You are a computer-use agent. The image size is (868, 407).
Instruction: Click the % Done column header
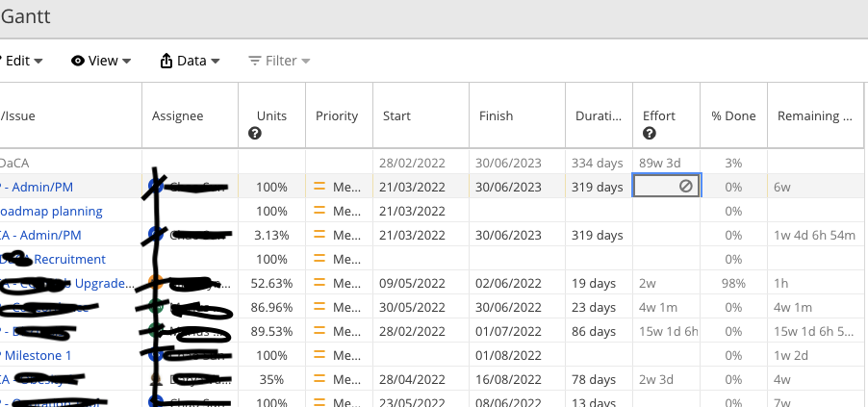733,115
